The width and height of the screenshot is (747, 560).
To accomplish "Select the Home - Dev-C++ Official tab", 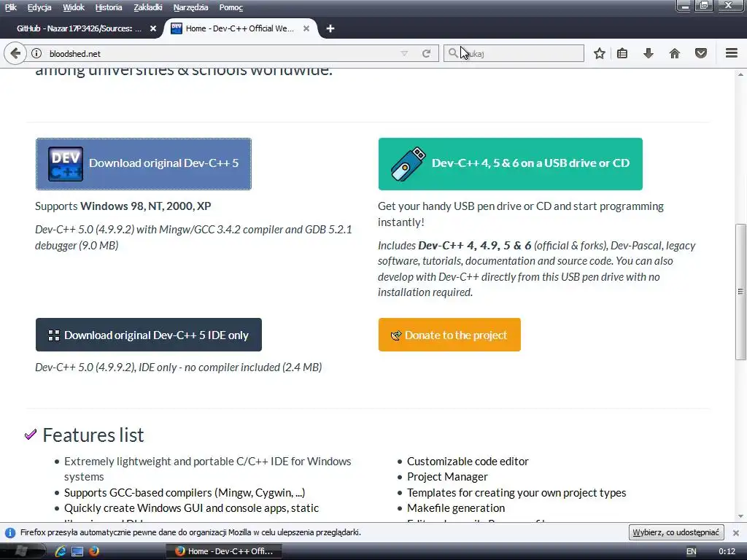I will click(239, 28).
